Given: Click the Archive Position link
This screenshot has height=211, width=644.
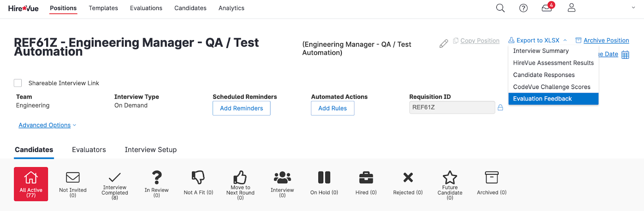Looking at the screenshot, I should click(x=606, y=40).
